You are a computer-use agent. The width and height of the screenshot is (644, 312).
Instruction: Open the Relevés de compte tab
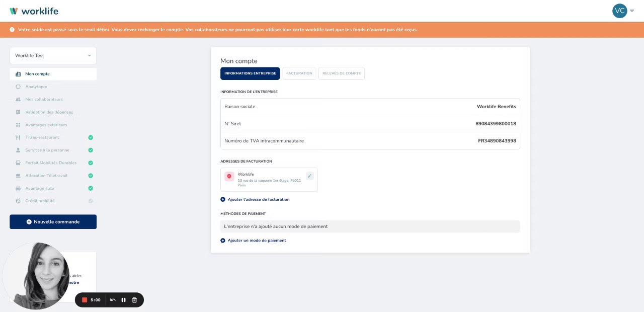[x=341, y=73]
